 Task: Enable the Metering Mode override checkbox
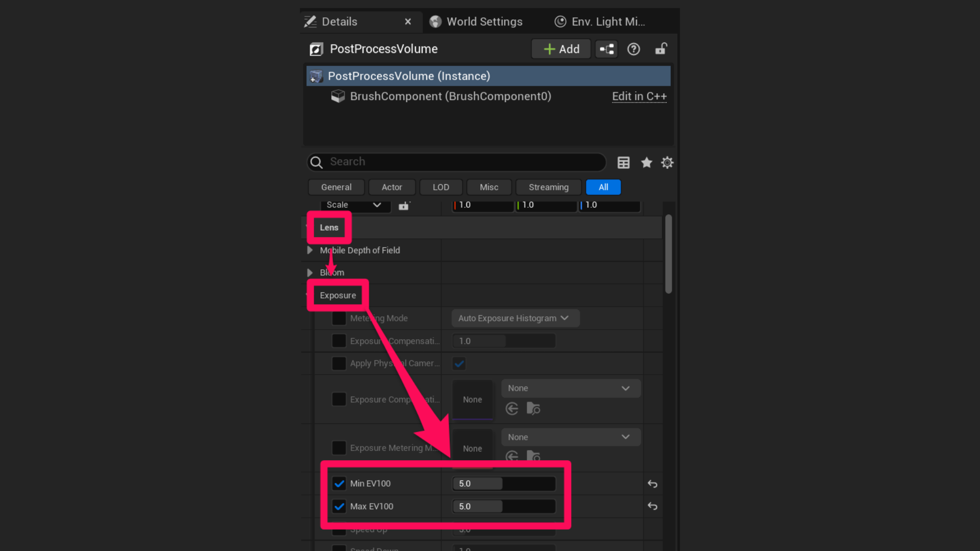339,318
